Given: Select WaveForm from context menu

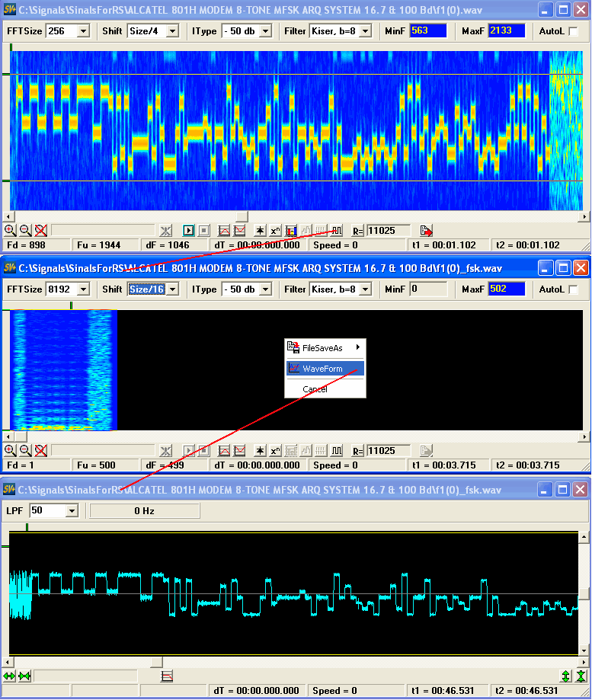Looking at the screenshot, I should point(323,369).
